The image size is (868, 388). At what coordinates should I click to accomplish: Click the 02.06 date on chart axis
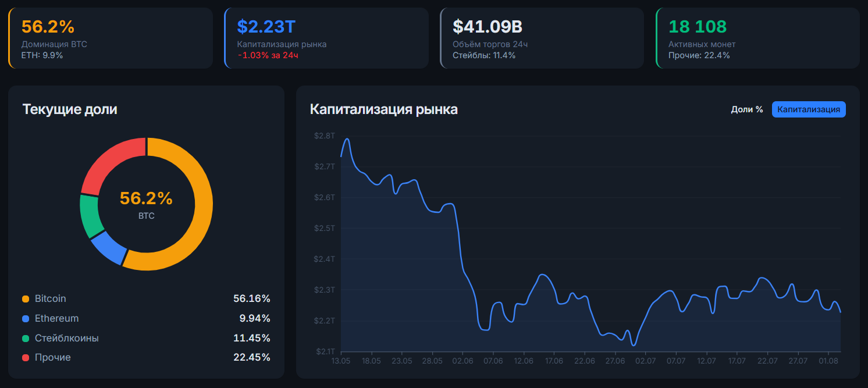[x=463, y=361]
